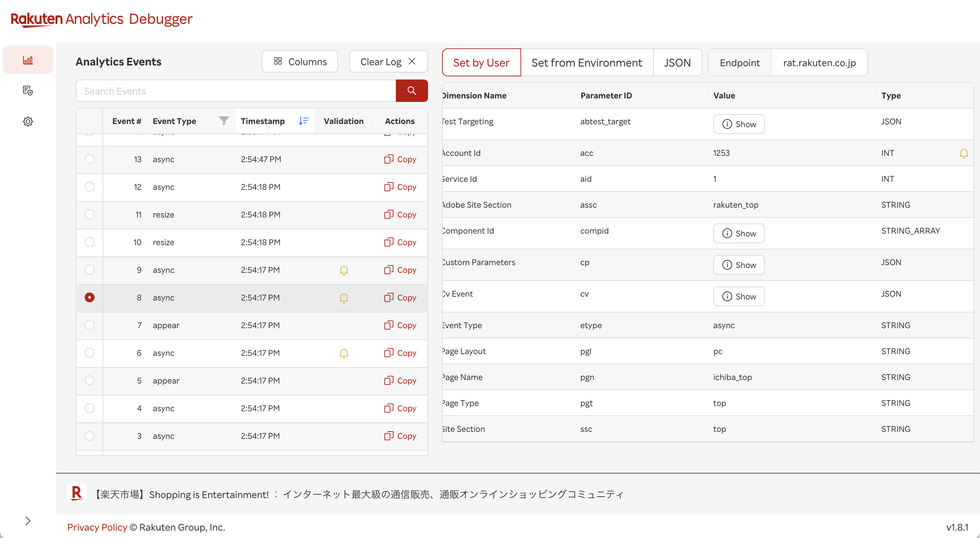This screenshot has width=980, height=538.
Task: Copy event 4 async
Action: click(x=400, y=408)
